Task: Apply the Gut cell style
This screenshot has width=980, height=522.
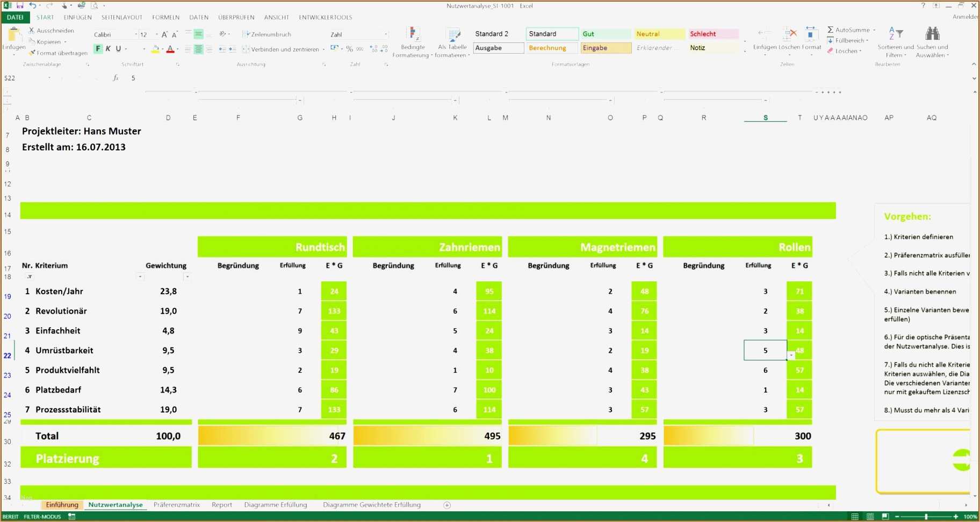Action: point(605,33)
